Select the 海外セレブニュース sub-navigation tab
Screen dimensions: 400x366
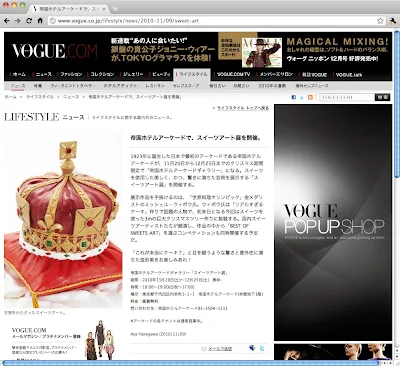point(312,86)
